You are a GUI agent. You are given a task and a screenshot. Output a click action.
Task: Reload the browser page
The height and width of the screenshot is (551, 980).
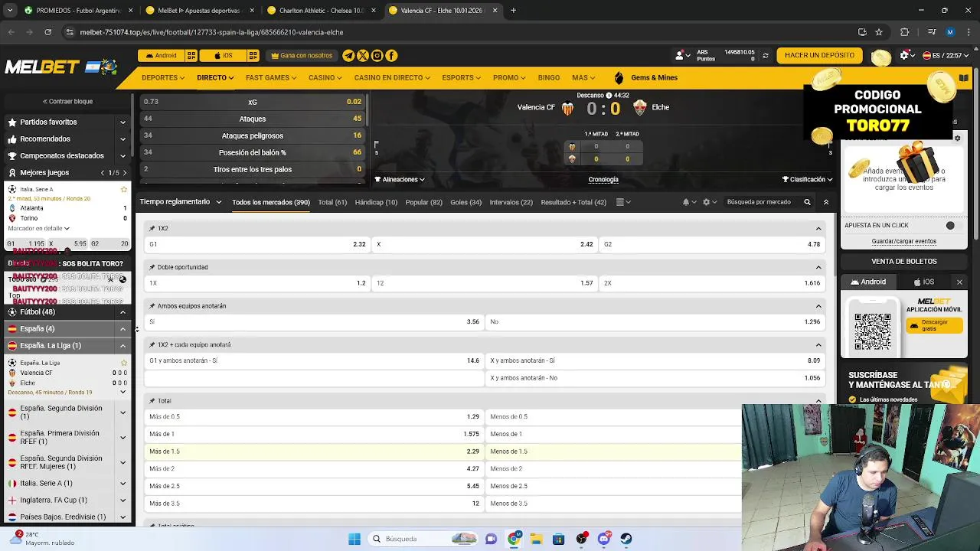[47, 32]
